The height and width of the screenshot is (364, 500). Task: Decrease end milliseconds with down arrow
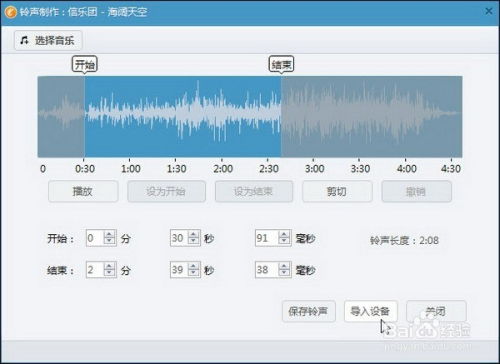(x=284, y=273)
